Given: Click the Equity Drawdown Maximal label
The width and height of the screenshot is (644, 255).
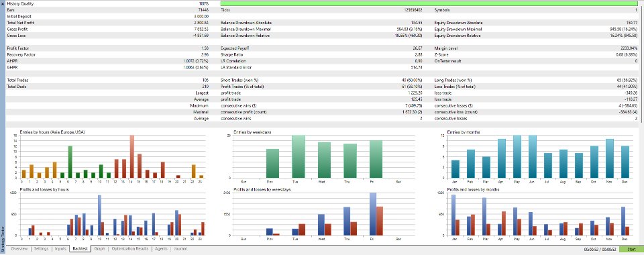Looking at the screenshot, I should pos(458,30).
